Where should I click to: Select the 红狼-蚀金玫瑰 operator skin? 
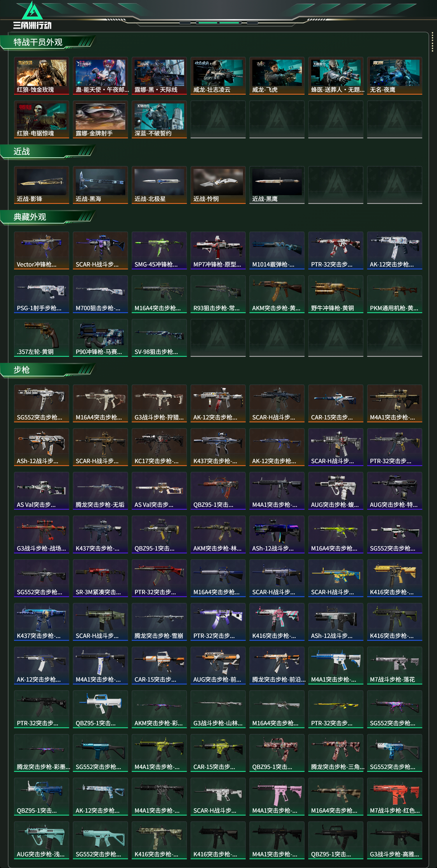tap(41, 76)
